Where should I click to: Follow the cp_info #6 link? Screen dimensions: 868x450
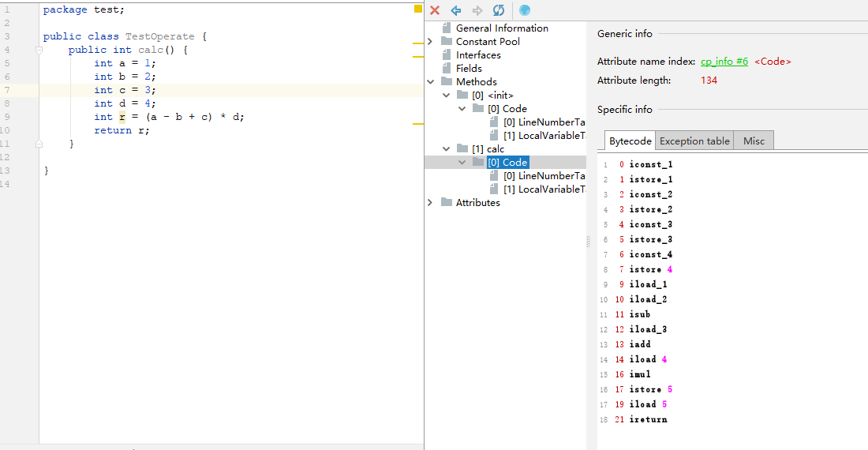[x=724, y=62]
